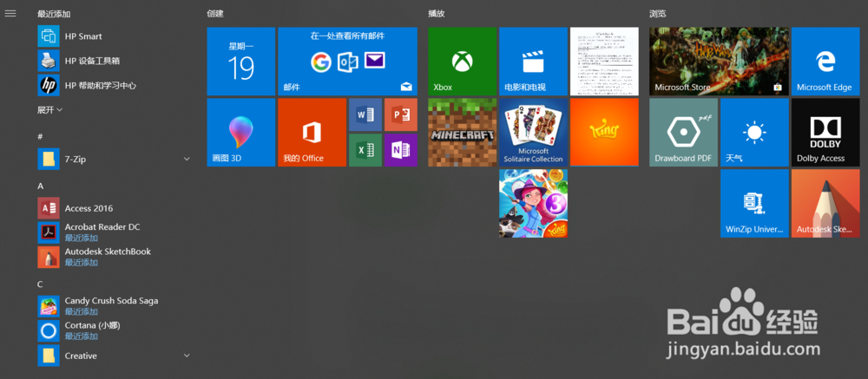The image size is (868, 379).
Task: Open Microsoft Solitaire Collection tile
Action: 533,132
